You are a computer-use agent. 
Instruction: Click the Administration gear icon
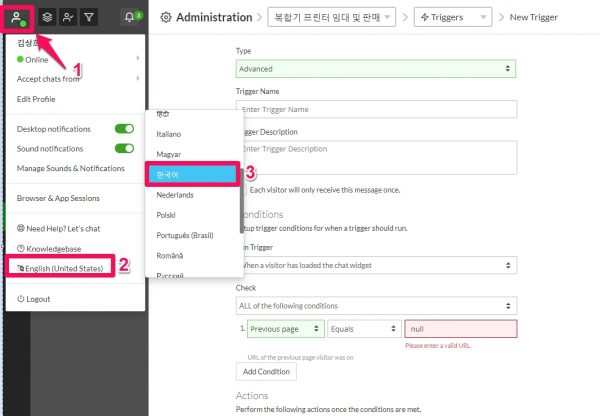166,17
